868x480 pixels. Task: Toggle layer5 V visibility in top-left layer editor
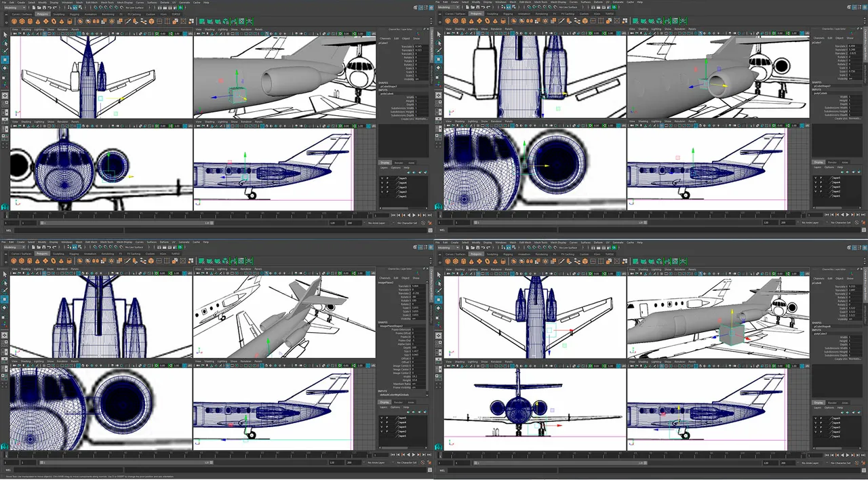pyautogui.click(x=382, y=178)
